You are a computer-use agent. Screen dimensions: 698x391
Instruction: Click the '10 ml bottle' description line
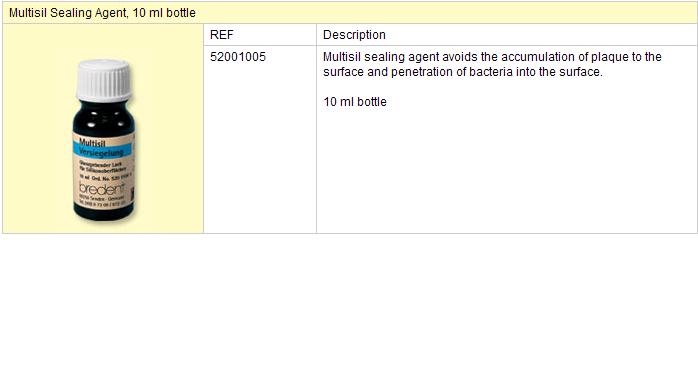pyautogui.click(x=355, y=102)
